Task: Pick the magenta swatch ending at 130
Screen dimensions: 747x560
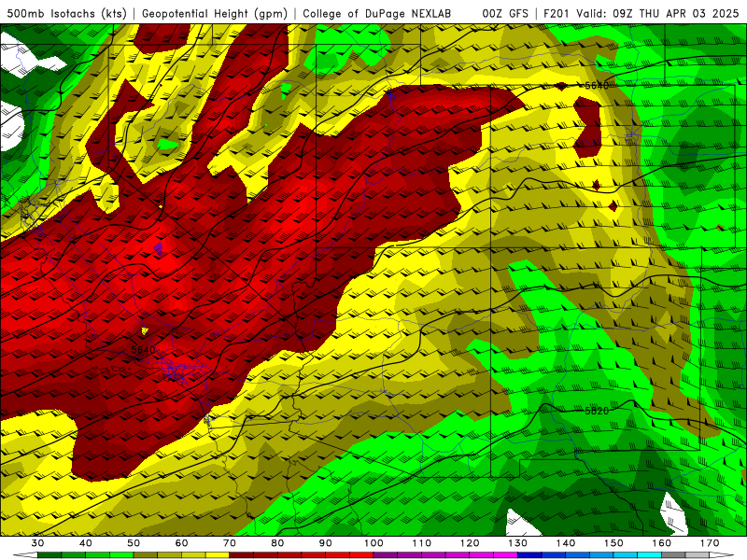Action: 505,555
